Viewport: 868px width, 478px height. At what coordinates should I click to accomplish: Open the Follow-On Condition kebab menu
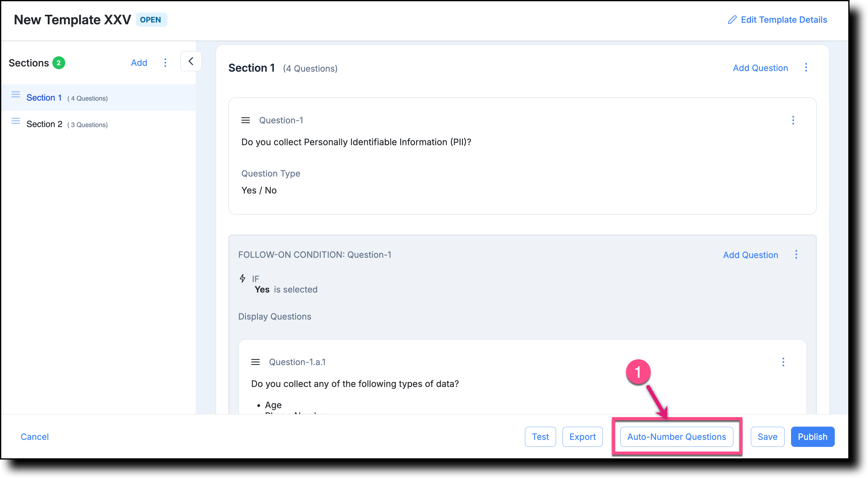click(796, 254)
